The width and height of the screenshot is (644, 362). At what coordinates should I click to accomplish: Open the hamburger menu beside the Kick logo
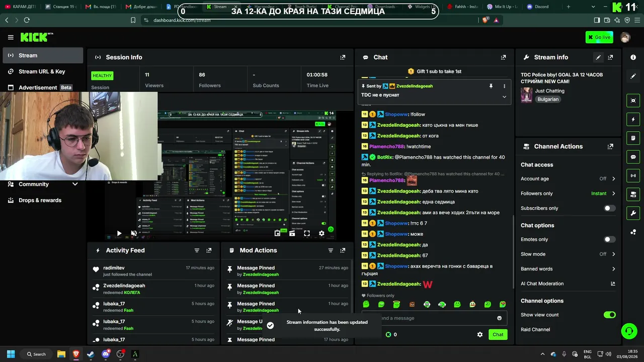point(11,37)
